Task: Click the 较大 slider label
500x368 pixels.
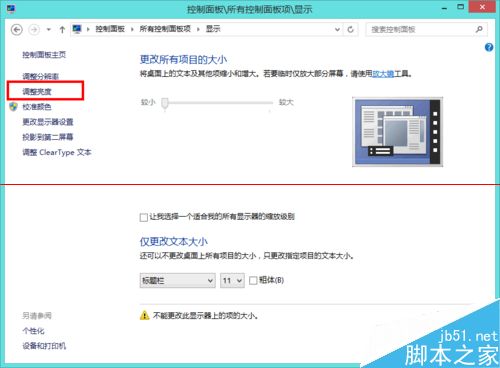Action: pyautogui.click(x=286, y=102)
